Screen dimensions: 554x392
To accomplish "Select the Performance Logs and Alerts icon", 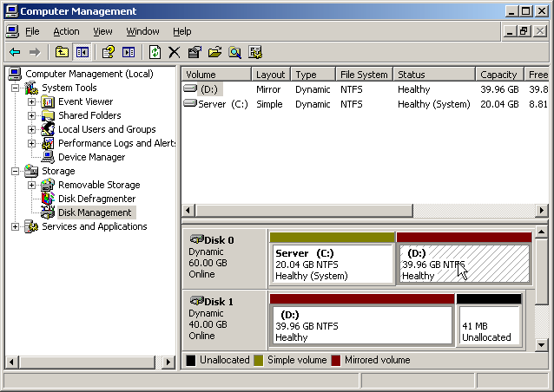I will (48, 143).
